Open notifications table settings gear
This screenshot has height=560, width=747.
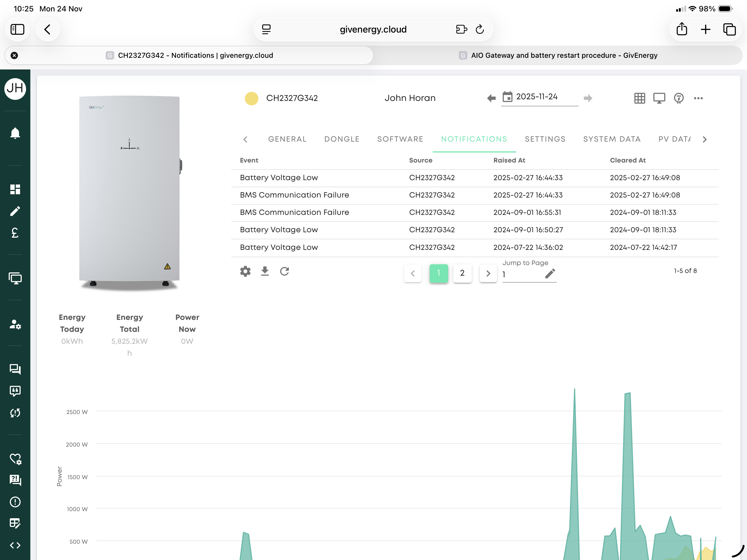(245, 271)
